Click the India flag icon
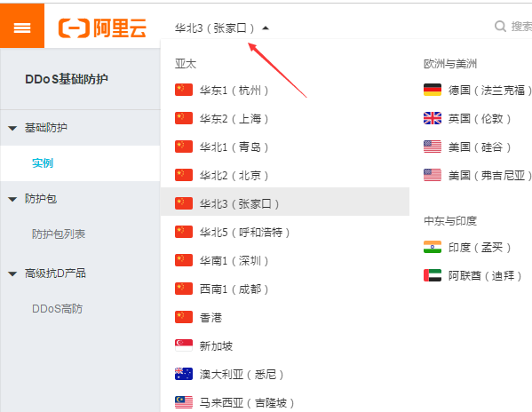The image size is (532, 412). [x=433, y=247]
